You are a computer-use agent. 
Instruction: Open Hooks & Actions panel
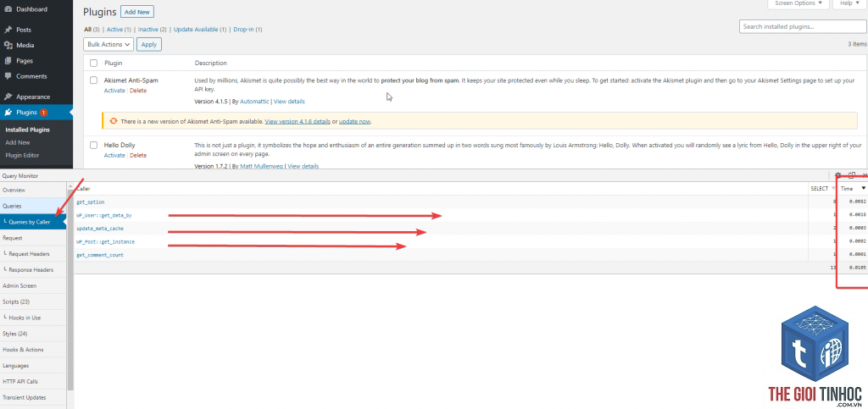[x=33, y=350]
